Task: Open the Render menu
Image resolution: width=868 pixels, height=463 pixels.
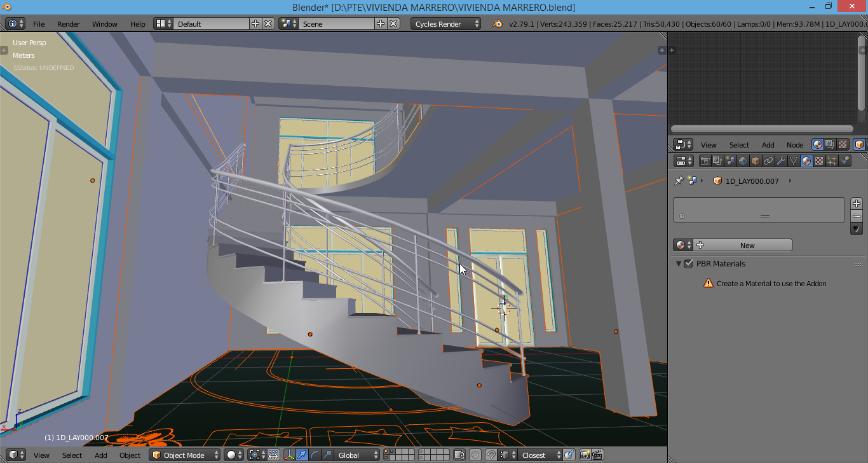Action: coord(69,24)
